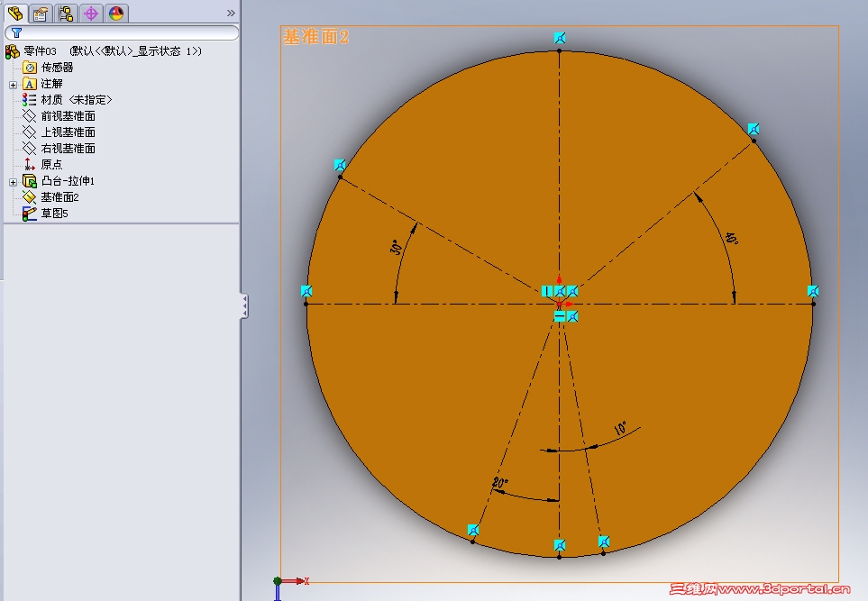
Task: Click the horizontal relation icon below center
Action: (x=560, y=316)
